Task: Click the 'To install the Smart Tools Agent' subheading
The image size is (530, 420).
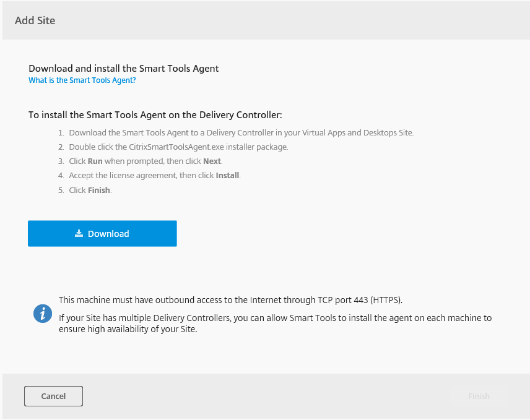Action: click(155, 115)
